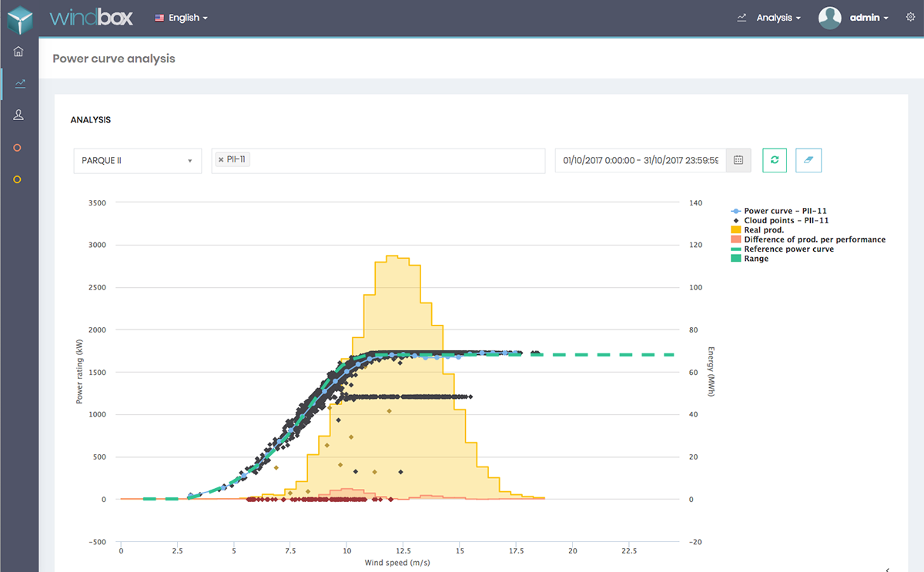Click the home icon in sidebar

click(18, 52)
